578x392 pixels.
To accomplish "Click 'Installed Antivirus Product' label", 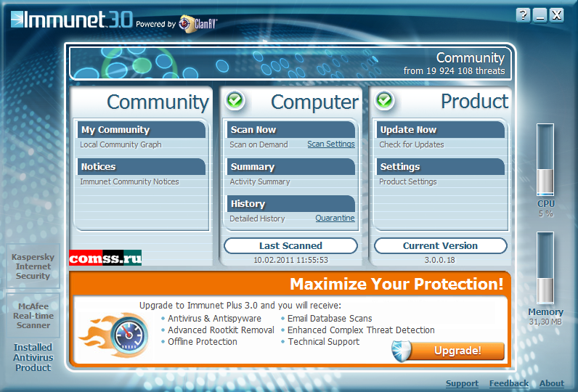I will coord(33,357).
